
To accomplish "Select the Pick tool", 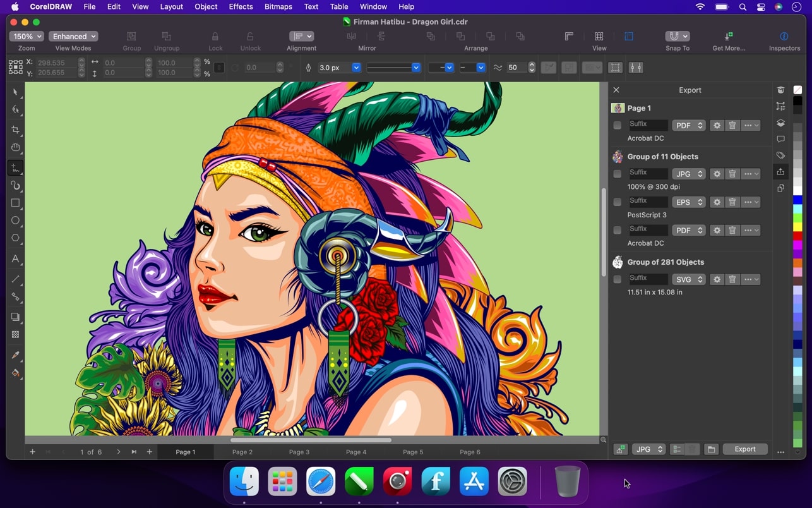I will [x=16, y=92].
